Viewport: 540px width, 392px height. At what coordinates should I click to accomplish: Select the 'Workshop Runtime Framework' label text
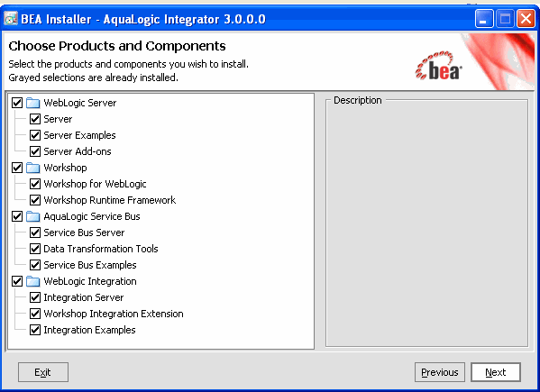click(109, 200)
